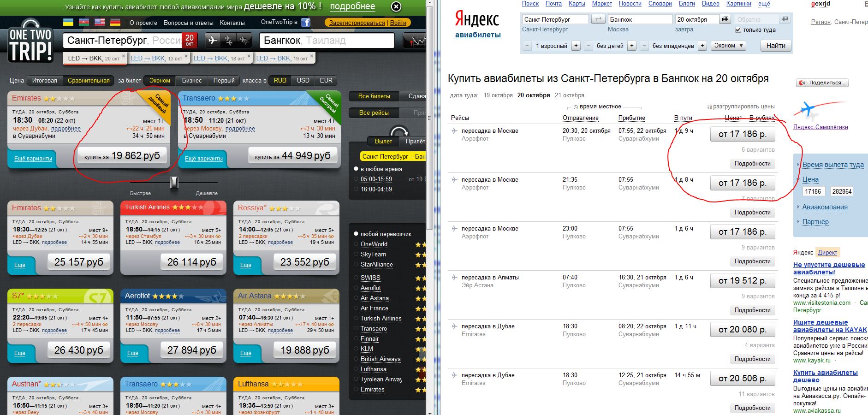Switch currency to USD
Image resolution: width=868 pixels, height=415 pixels.
click(303, 80)
